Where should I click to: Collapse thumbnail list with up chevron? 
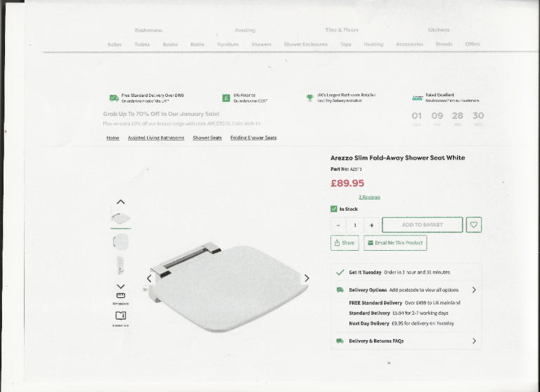click(120, 202)
